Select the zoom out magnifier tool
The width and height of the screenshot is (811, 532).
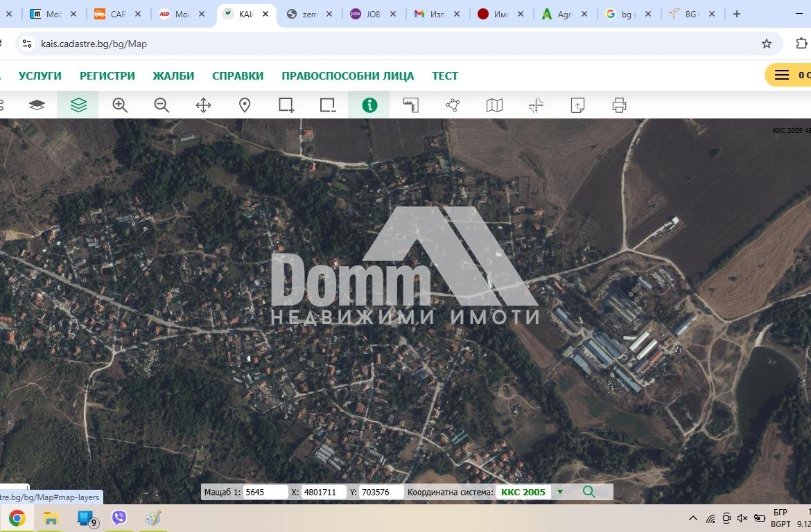(162, 105)
